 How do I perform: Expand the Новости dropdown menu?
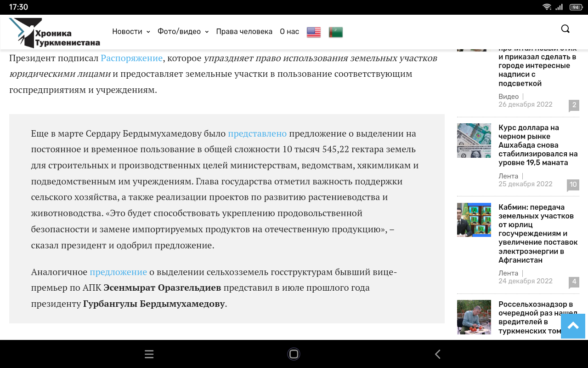(131, 31)
